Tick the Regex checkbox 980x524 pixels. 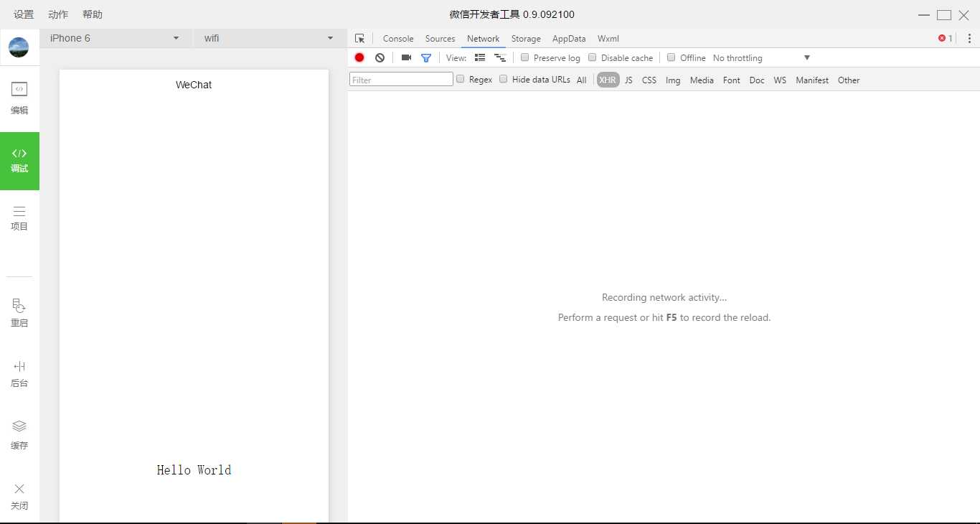pyautogui.click(x=461, y=79)
